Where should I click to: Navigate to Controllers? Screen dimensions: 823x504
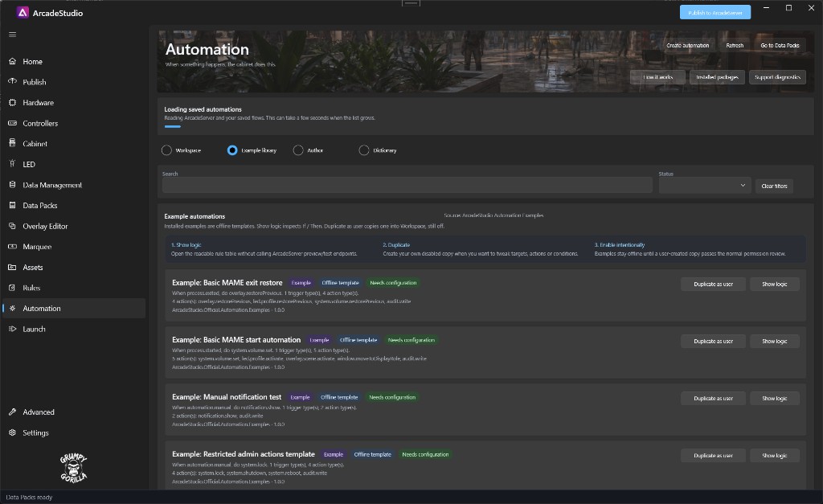[x=40, y=123]
